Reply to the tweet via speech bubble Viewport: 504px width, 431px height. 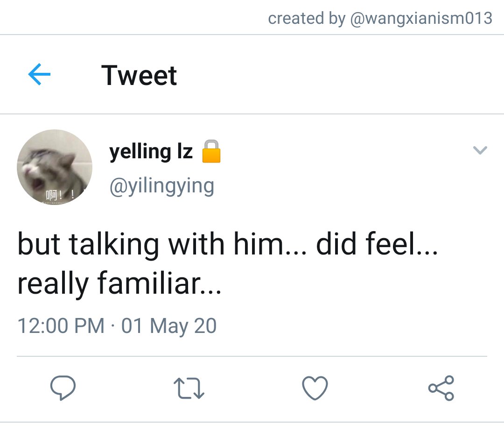[x=63, y=388]
